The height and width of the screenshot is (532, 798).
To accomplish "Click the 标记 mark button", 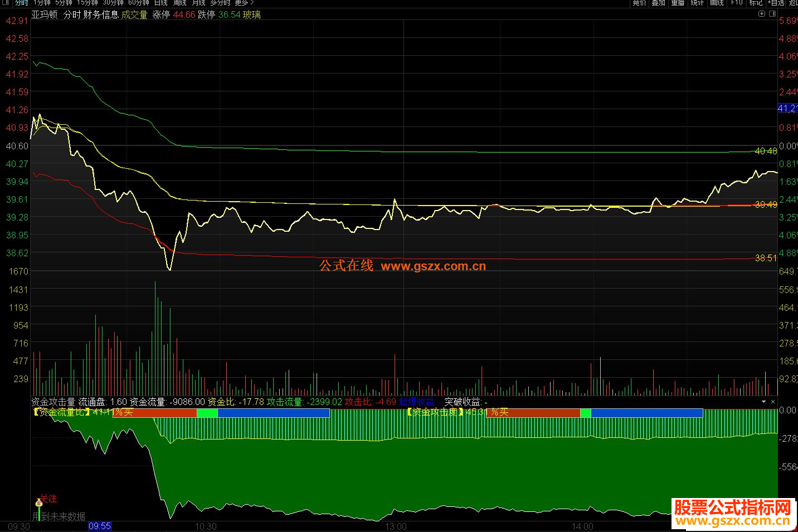I will [x=756, y=3].
